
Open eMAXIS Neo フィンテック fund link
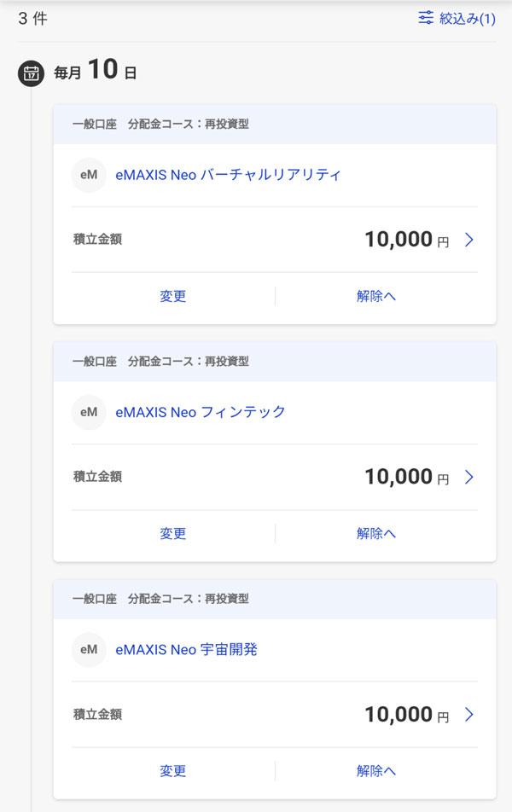coord(201,412)
